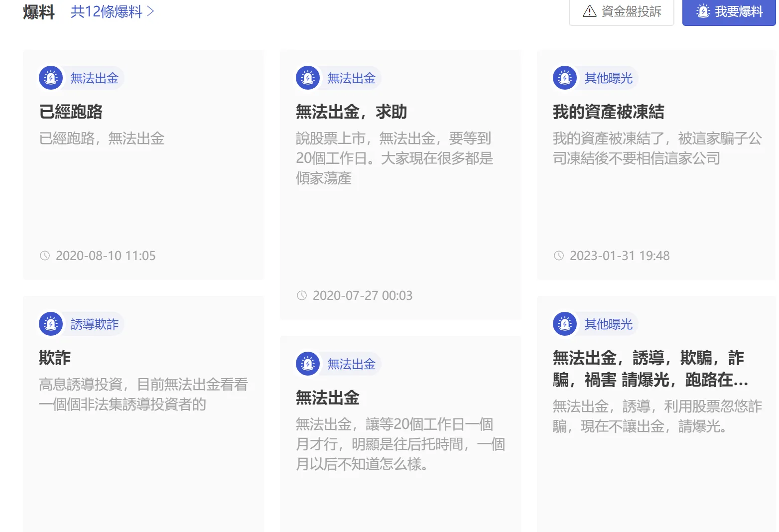The height and width of the screenshot is (532, 779).
Task: Open the 資金盤投訴 button
Action: 621,11
